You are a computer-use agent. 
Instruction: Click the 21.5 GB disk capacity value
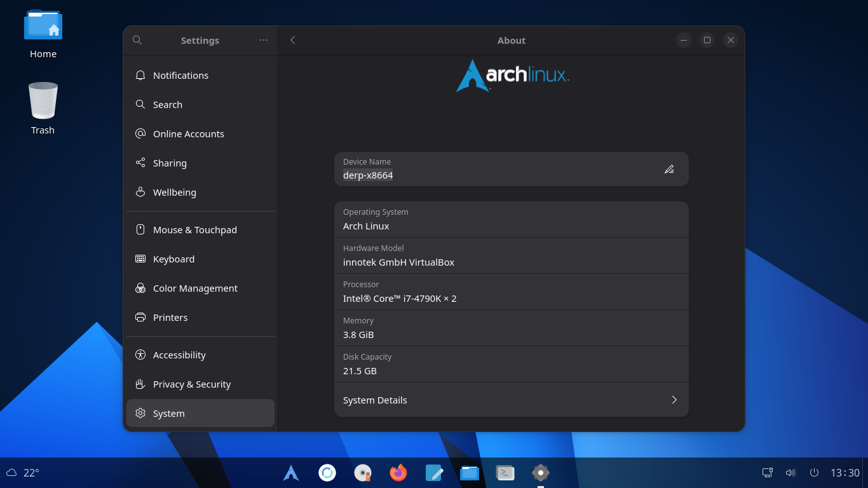click(360, 371)
